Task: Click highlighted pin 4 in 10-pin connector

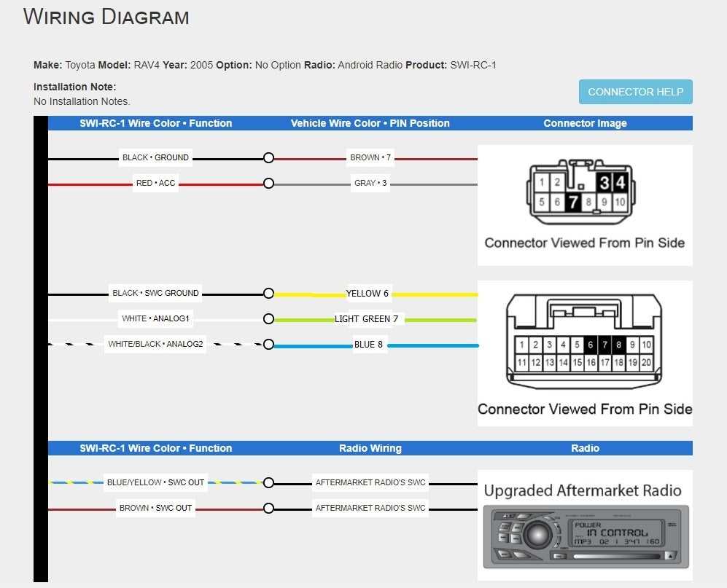Action: point(620,182)
